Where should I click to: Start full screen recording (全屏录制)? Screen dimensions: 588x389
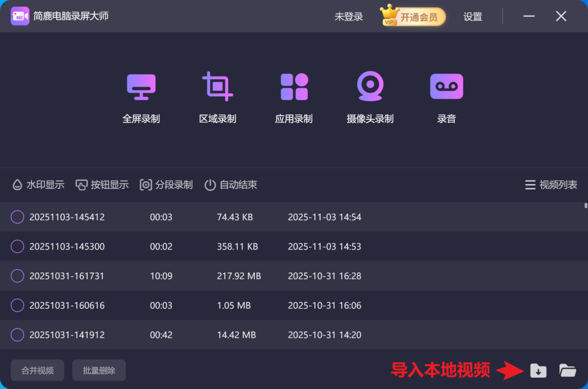click(141, 87)
